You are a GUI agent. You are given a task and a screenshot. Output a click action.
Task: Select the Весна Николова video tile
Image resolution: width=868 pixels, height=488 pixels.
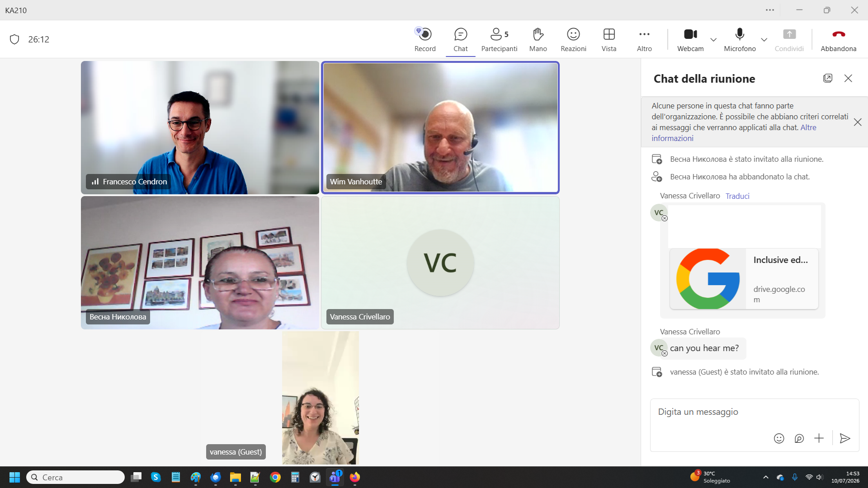[x=200, y=263]
